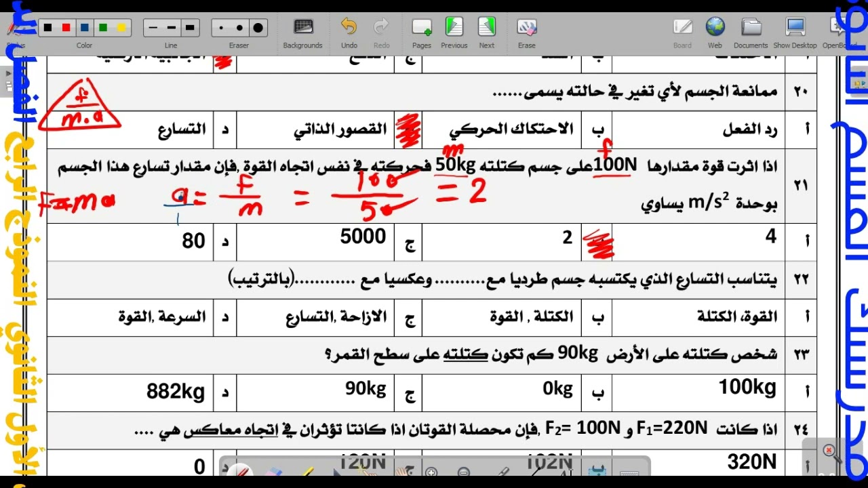Image resolution: width=868 pixels, height=488 pixels.
Task: Click the answer 'الكتلة ,القوة'
Action: [531, 317]
